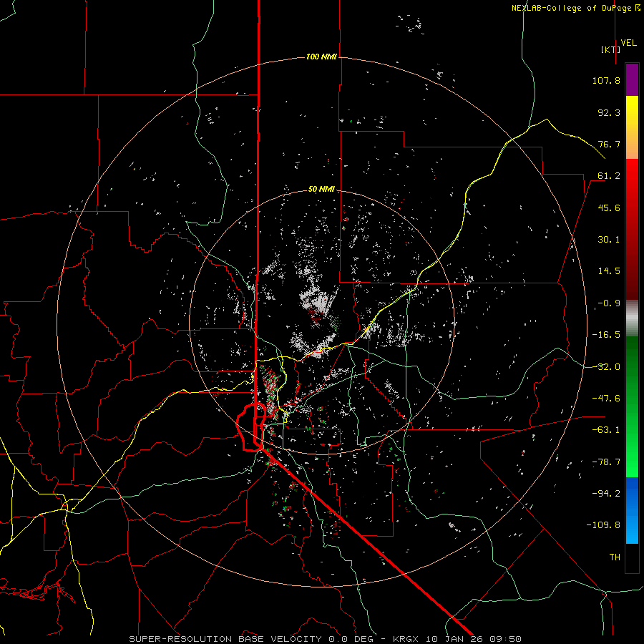Click the NEXLAB-College of DuPage label
This screenshot has width=644, height=644.
tap(575, 8)
